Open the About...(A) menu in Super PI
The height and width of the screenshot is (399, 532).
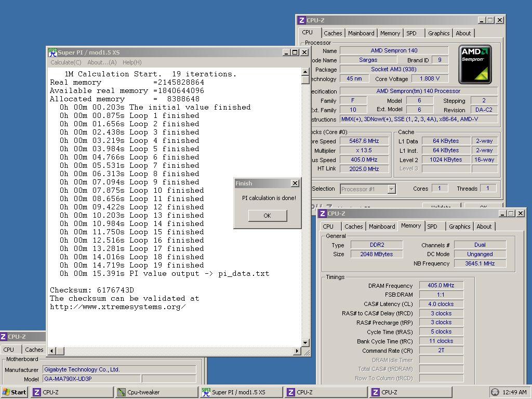(x=102, y=62)
